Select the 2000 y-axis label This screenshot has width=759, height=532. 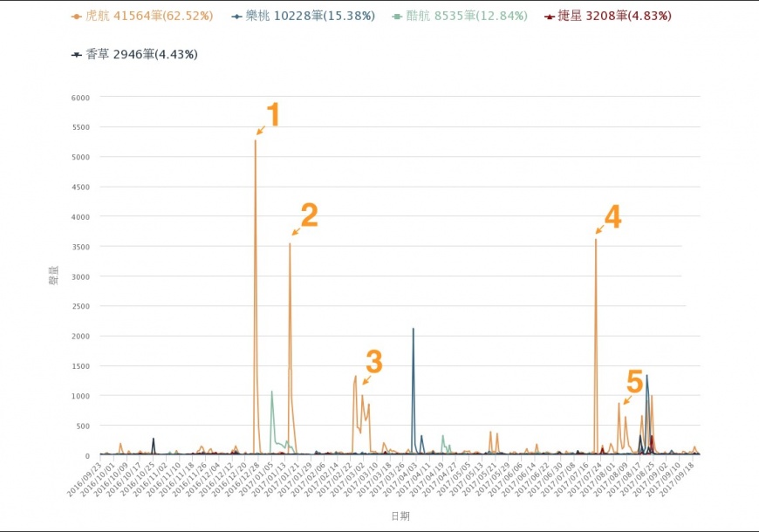(x=81, y=337)
